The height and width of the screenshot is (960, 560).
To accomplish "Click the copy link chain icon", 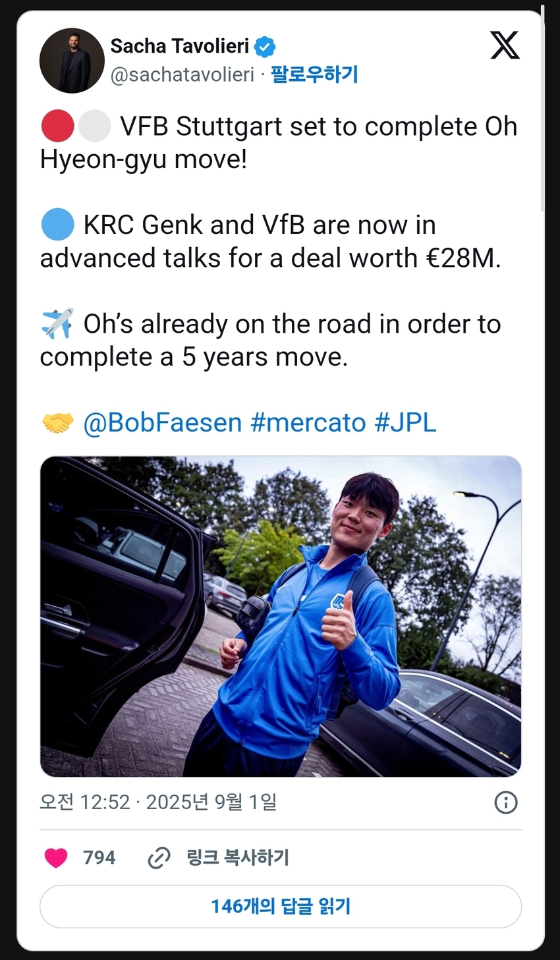I will click(x=159, y=858).
